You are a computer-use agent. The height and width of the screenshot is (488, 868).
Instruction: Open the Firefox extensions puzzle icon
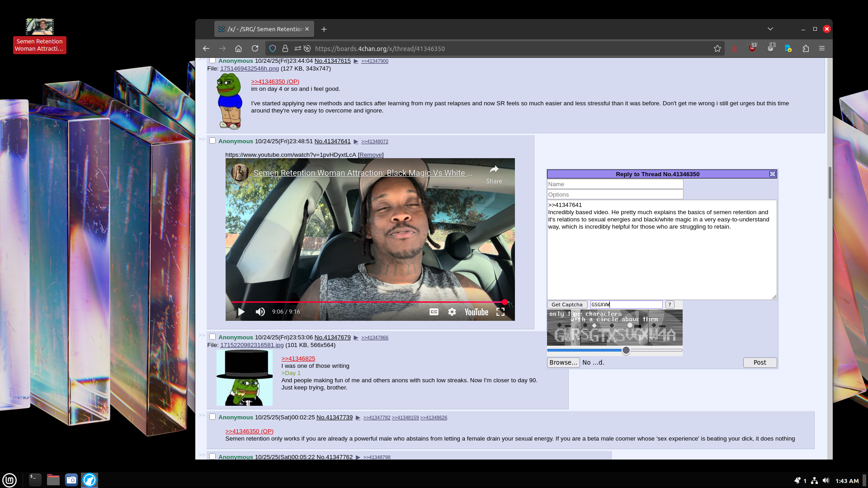coord(806,48)
